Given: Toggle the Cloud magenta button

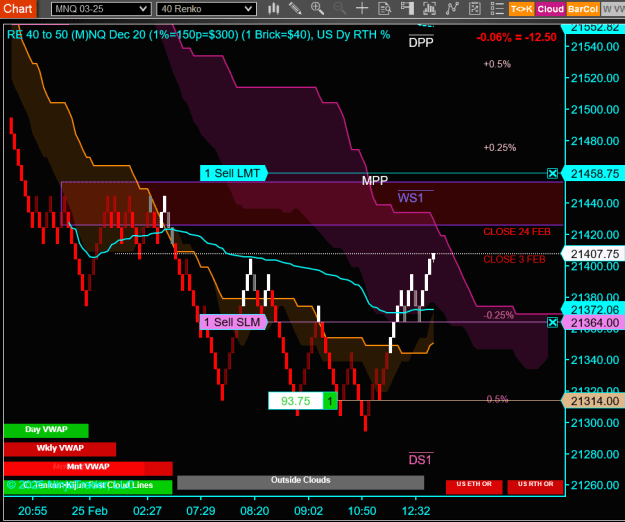Looking at the screenshot, I should 550,9.
